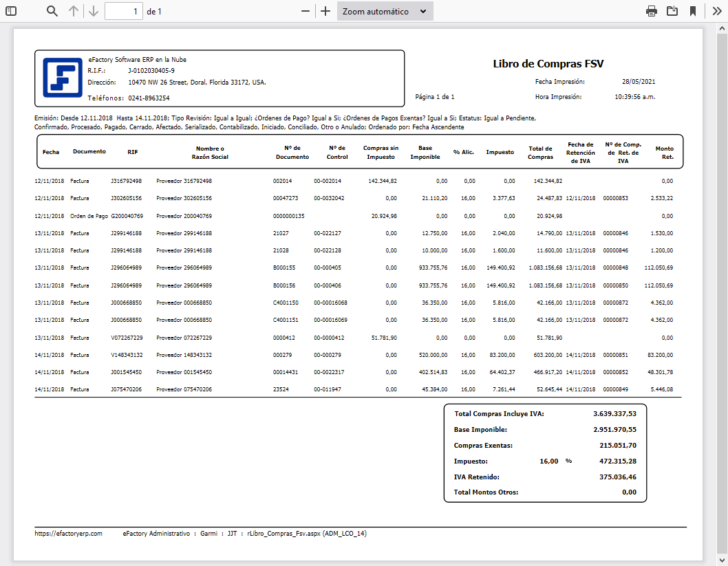Print the Libro de Compras report
The image size is (728, 566).
(x=651, y=11)
